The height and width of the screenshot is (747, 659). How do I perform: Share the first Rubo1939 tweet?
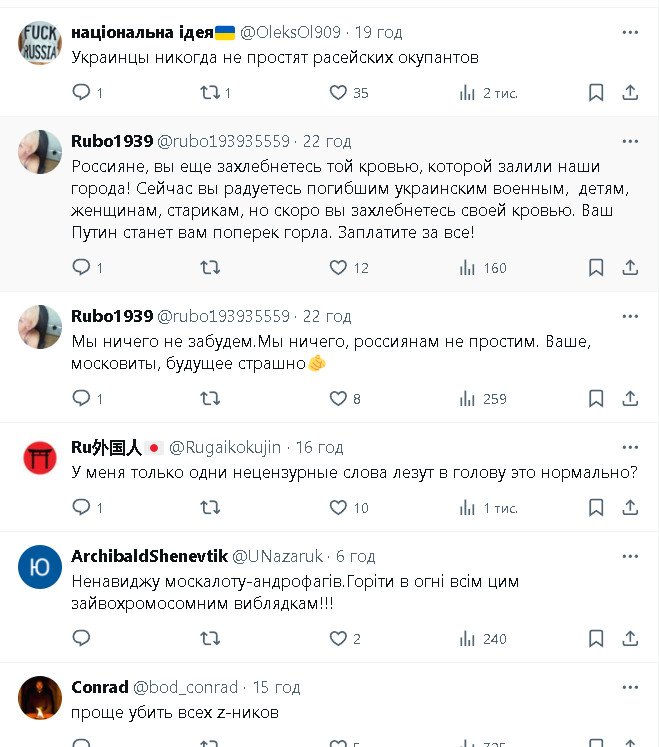click(630, 268)
